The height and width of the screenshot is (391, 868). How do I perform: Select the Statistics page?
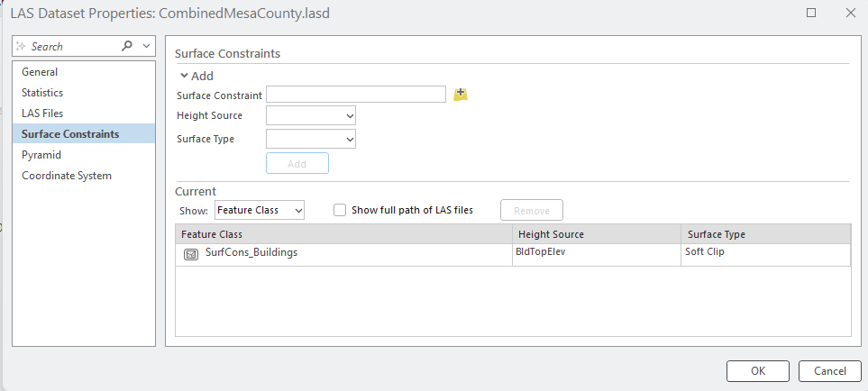(84, 93)
